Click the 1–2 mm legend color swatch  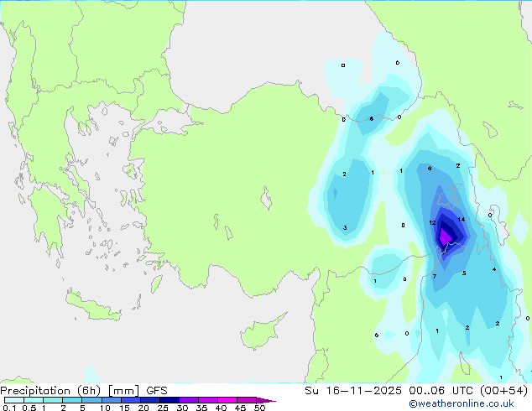pos(53,400)
